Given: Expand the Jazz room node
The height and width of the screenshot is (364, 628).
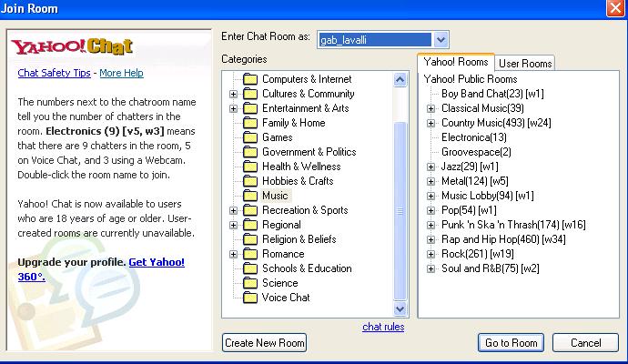Looking at the screenshot, I should coord(431,167).
